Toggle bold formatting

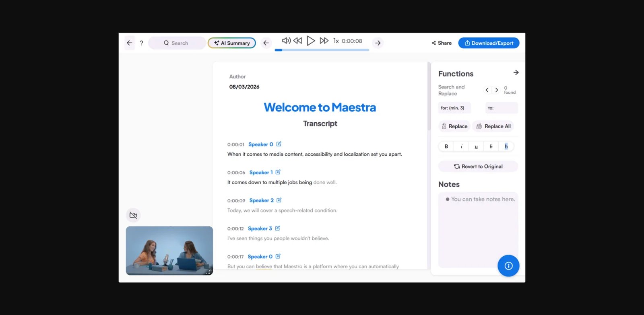[446, 146]
